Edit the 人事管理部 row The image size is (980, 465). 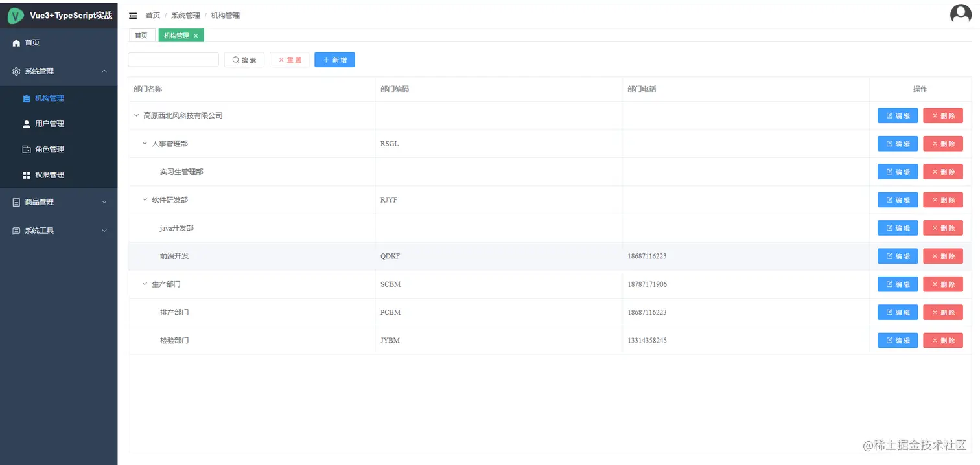(x=898, y=144)
